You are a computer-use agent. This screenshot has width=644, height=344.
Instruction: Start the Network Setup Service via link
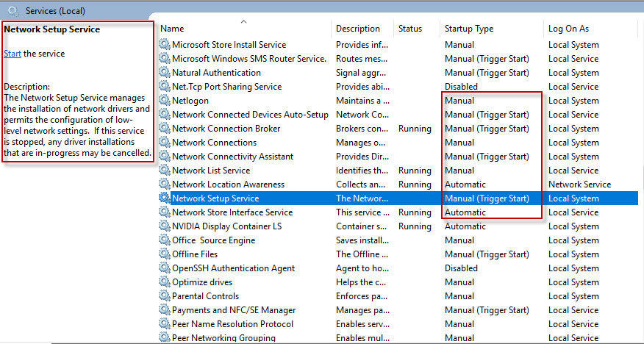12,54
